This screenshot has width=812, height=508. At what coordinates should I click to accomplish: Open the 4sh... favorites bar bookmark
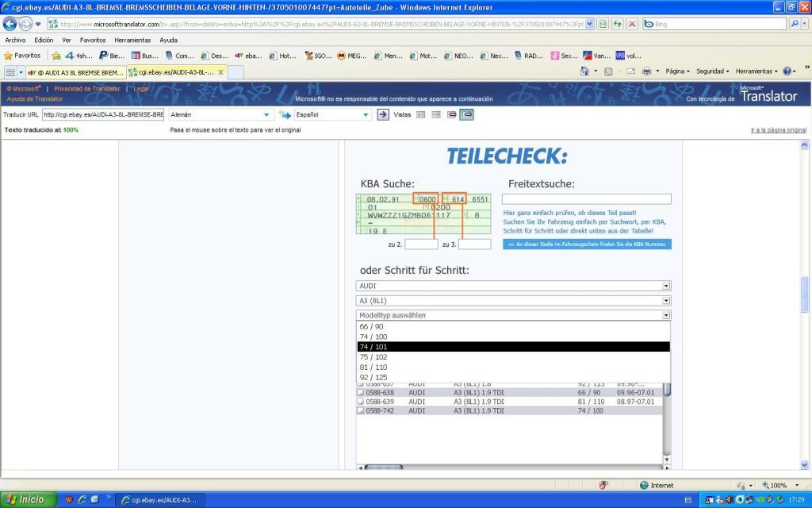click(x=79, y=56)
